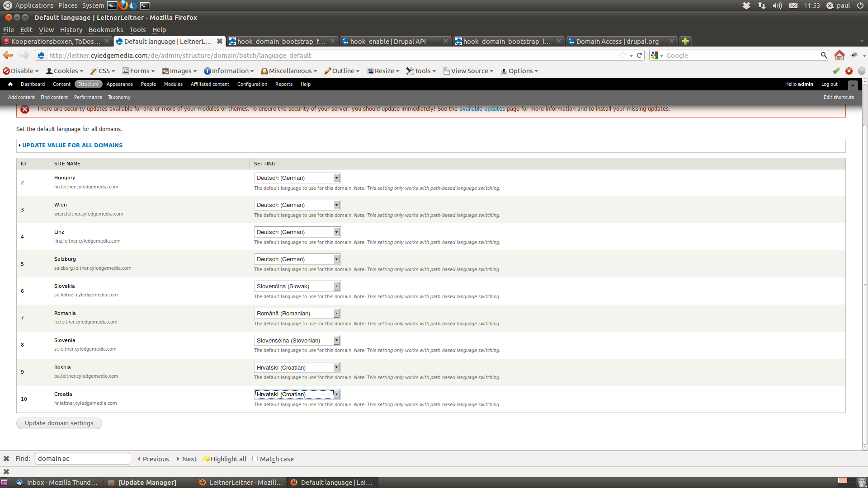Open a new tab with the plus icon
868x488 pixels.
point(685,41)
